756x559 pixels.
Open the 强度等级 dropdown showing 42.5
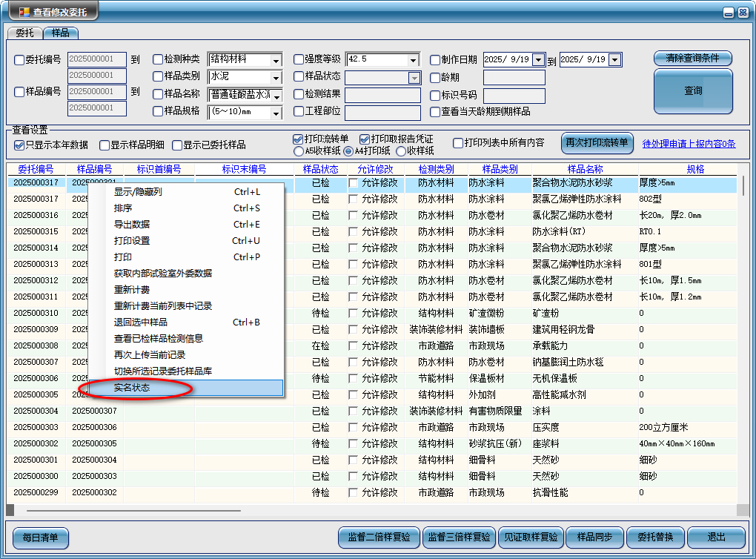pos(413,59)
